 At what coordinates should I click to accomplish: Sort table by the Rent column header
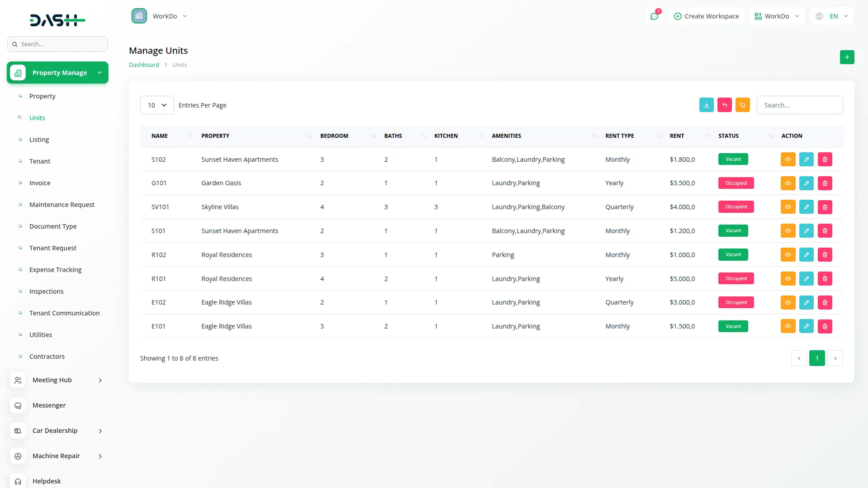click(677, 136)
